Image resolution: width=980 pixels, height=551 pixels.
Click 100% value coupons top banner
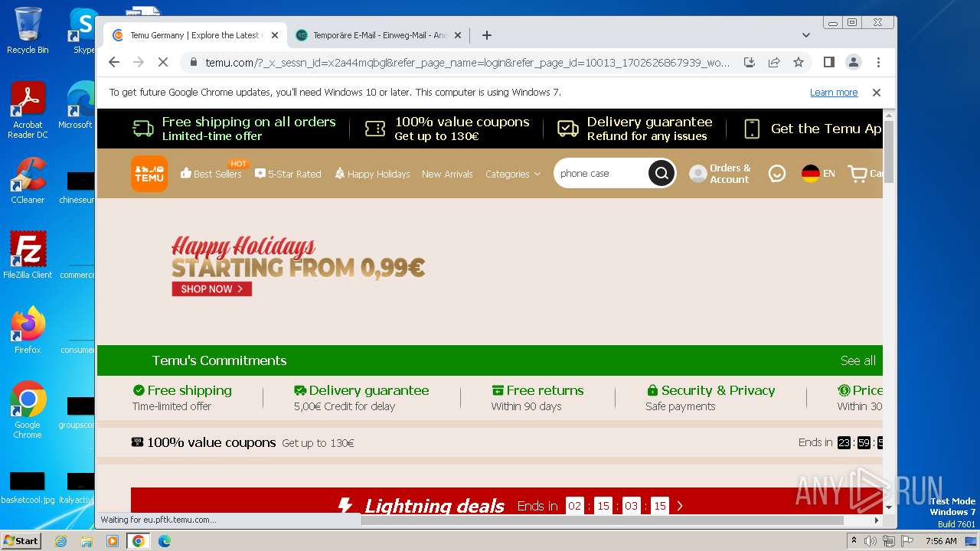(x=446, y=129)
